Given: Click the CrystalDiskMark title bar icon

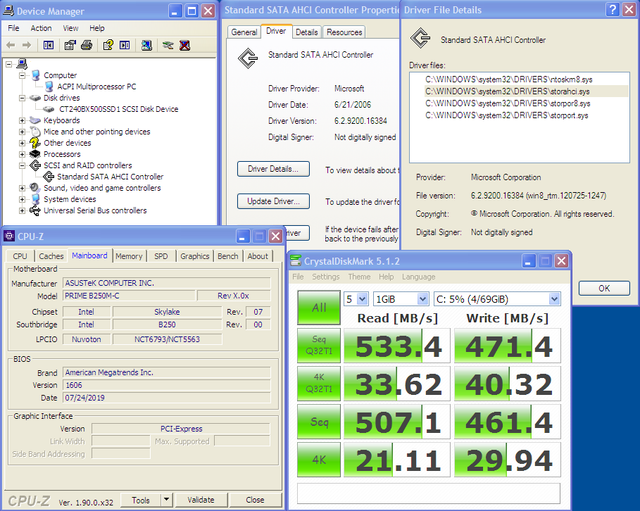Looking at the screenshot, I should (296, 261).
